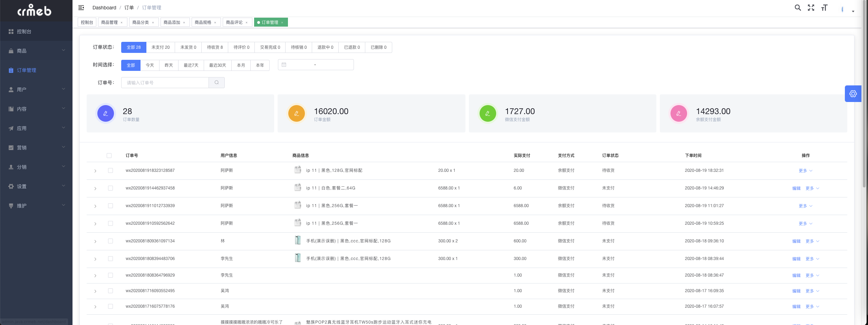The width and height of the screenshot is (868, 325).
Task: Focus the 请输入订单号 order number field
Action: click(165, 83)
